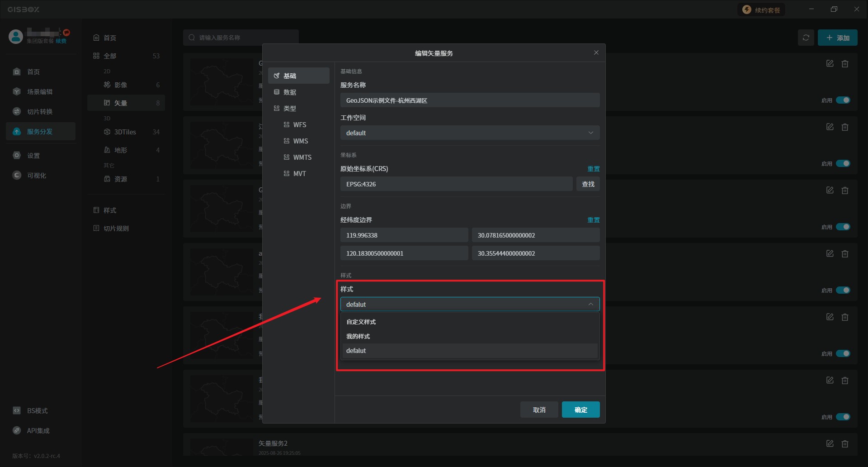Switch to BS模式 at the sidebar bottom
The image size is (868, 467).
[37, 411]
